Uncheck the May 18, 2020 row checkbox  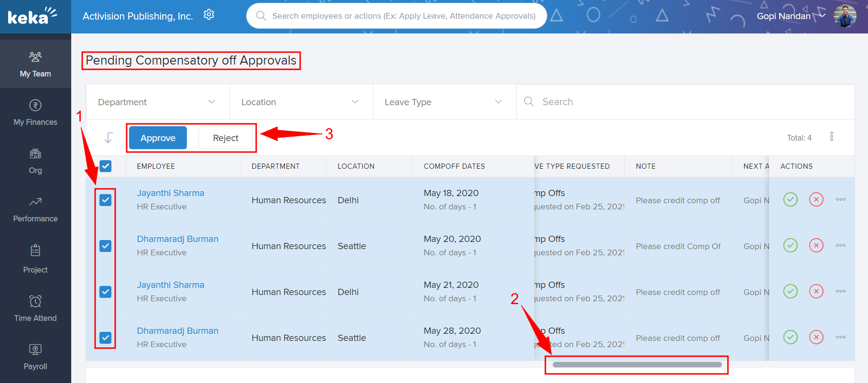coord(106,200)
